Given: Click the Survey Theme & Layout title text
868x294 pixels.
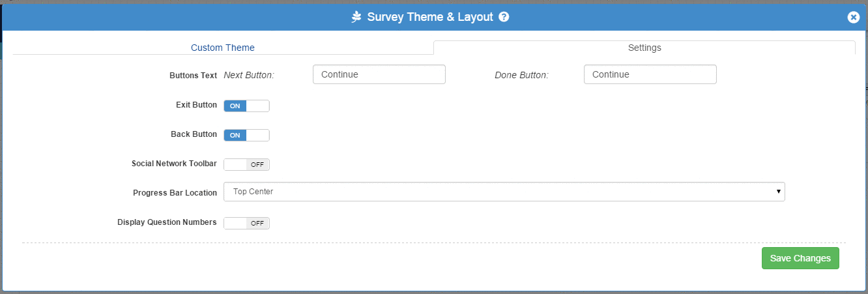Looking at the screenshot, I should (430, 17).
